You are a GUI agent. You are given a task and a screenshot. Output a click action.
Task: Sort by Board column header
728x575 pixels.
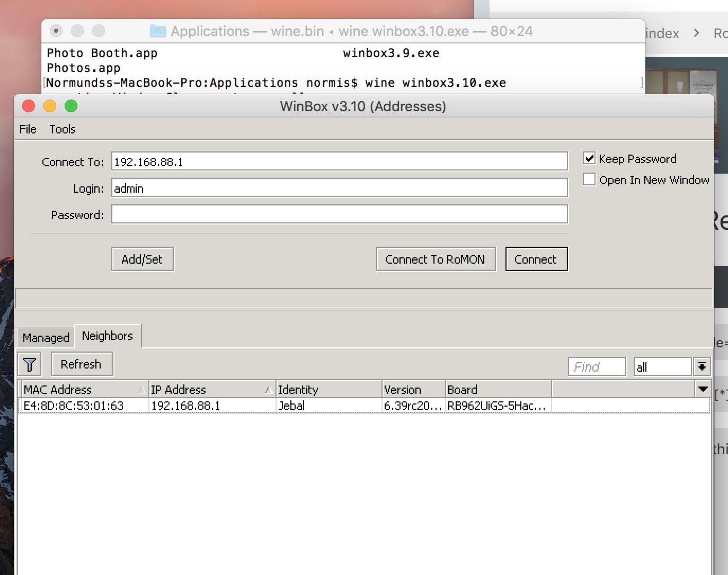[x=499, y=390]
